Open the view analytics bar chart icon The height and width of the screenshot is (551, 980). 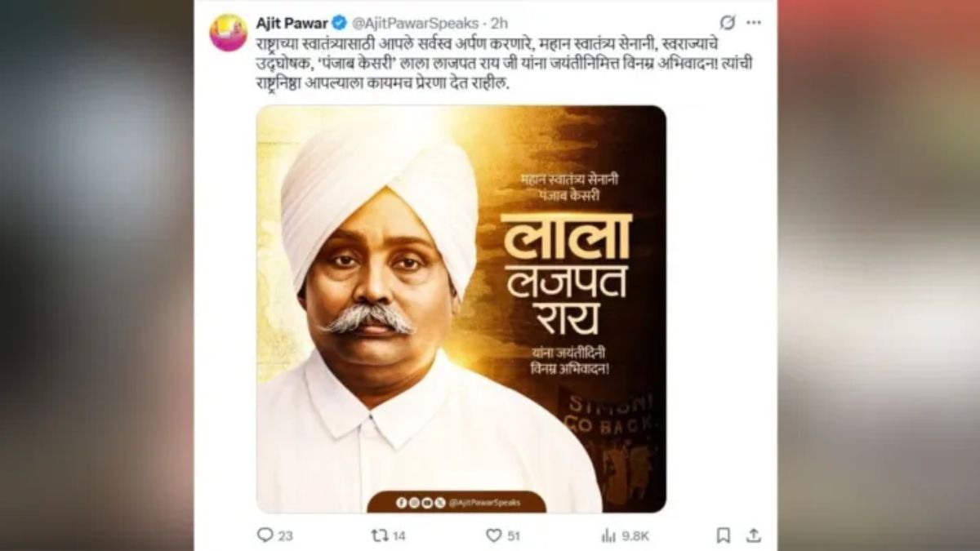pyautogui.click(x=608, y=535)
